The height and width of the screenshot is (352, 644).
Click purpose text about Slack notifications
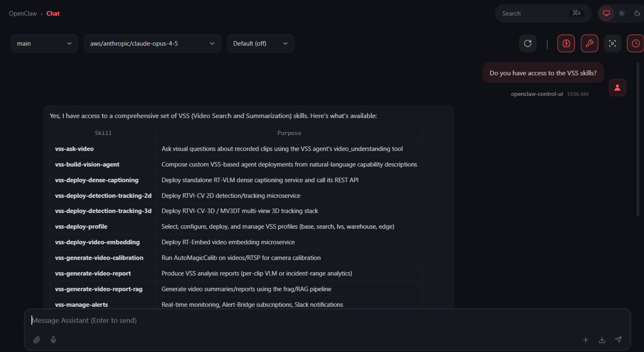click(x=252, y=304)
